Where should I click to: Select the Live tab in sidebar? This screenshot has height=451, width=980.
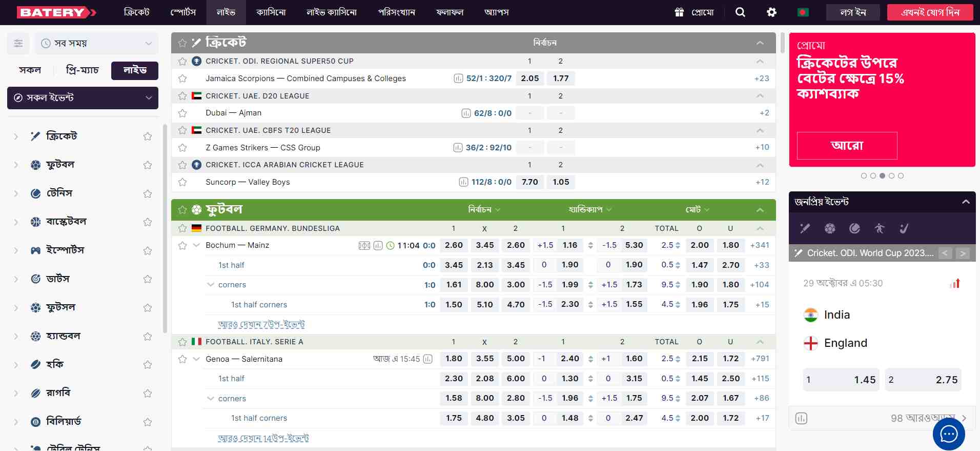point(135,70)
